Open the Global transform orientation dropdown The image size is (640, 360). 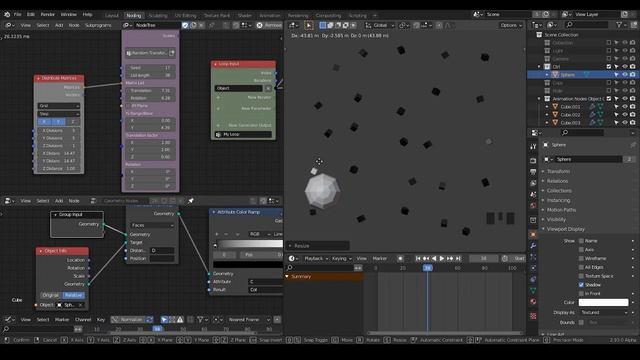380,25
